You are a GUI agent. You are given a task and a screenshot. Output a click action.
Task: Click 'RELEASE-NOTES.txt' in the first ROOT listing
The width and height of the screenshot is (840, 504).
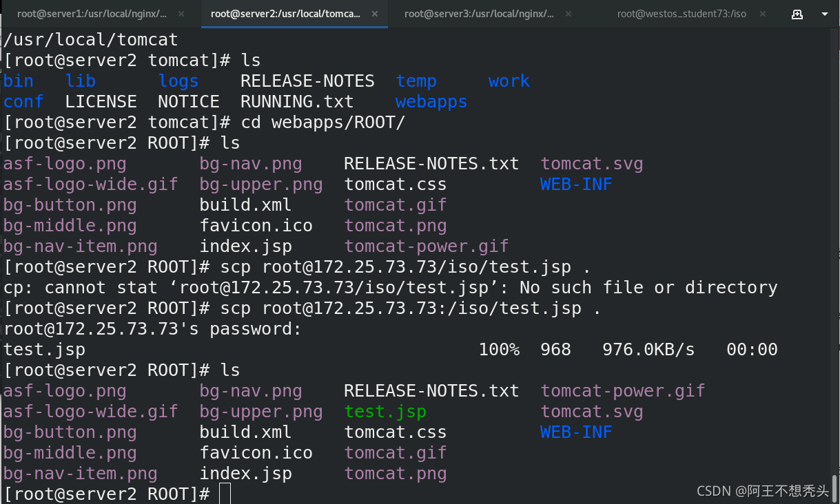click(x=431, y=164)
